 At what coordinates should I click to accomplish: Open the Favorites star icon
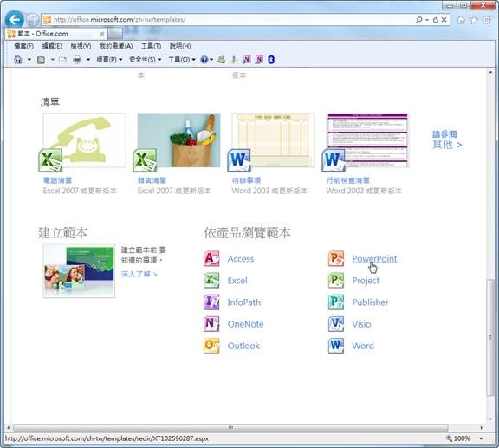pos(474,20)
